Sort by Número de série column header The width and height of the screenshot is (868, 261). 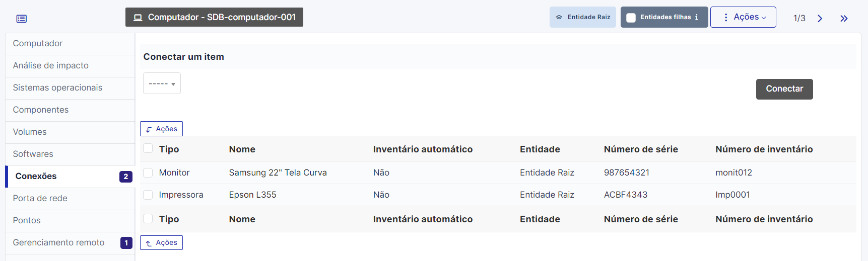tap(641, 149)
